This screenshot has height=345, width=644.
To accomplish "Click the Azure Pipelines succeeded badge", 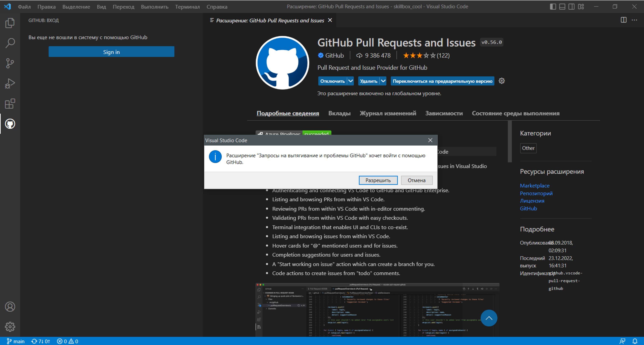I will tap(293, 133).
